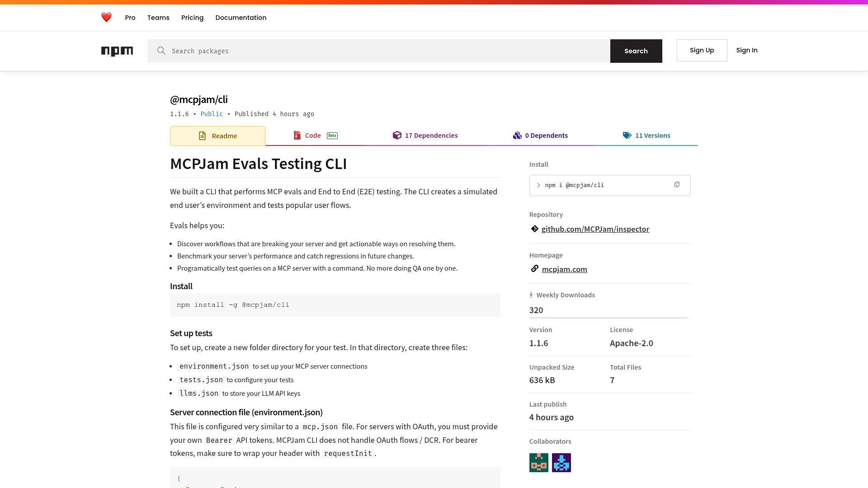The height and width of the screenshot is (488, 868).
Task: Click the install command prompt chevron
Action: (538, 185)
